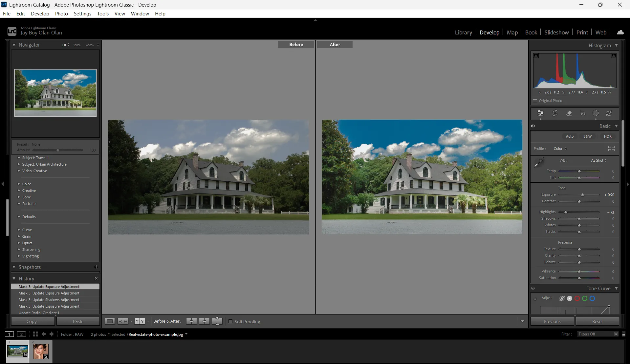This screenshot has height=364, width=630.
Task: Select the parametric curve adjust icon
Action: [x=562, y=298]
